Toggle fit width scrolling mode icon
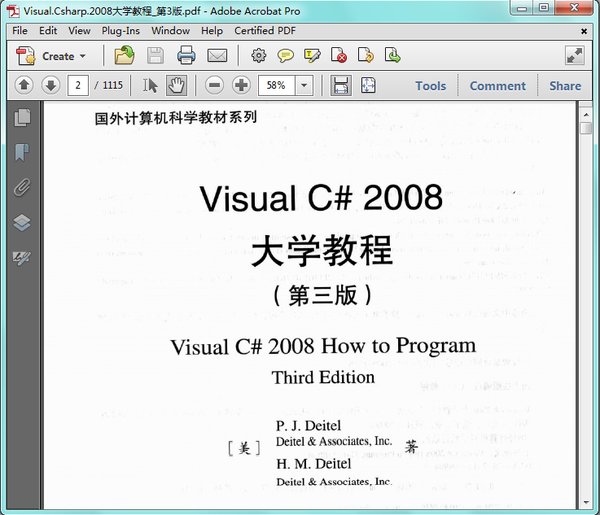 pos(341,85)
